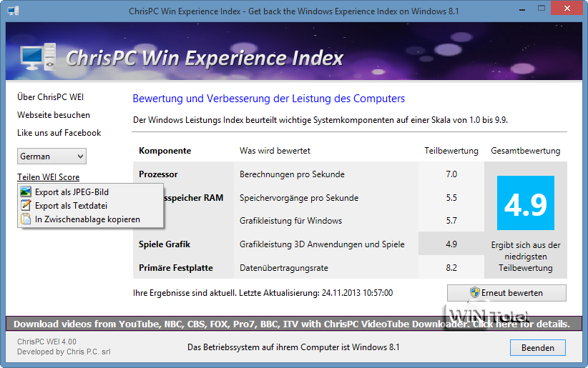Click the Teilbewertung column header
This screenshot has height=368, width=588.
[451, 151]
